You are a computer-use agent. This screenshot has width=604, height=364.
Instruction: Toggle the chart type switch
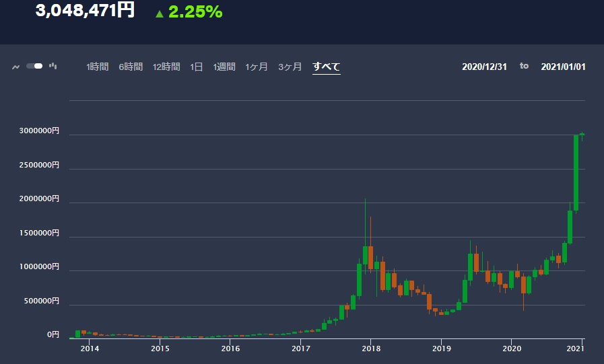[x=34, y=66]
